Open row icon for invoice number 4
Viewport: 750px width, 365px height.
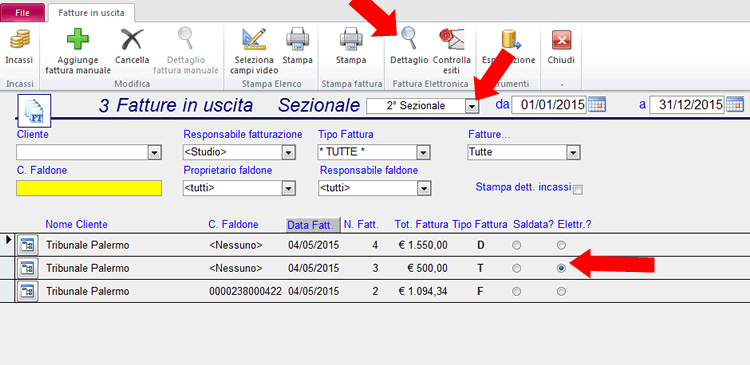click(27, 245)
